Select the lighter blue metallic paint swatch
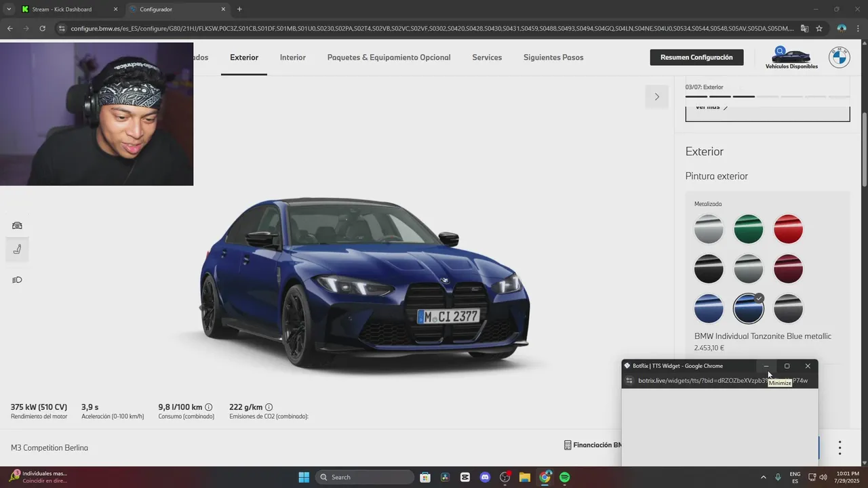868x488 pixels. [709, 308]
